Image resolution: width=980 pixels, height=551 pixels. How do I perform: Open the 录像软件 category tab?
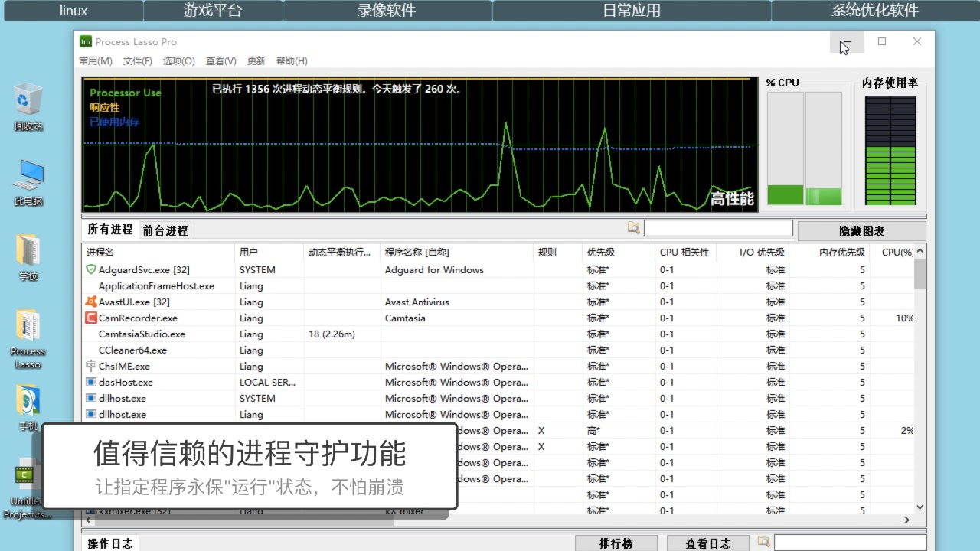[x=387, y=11]
